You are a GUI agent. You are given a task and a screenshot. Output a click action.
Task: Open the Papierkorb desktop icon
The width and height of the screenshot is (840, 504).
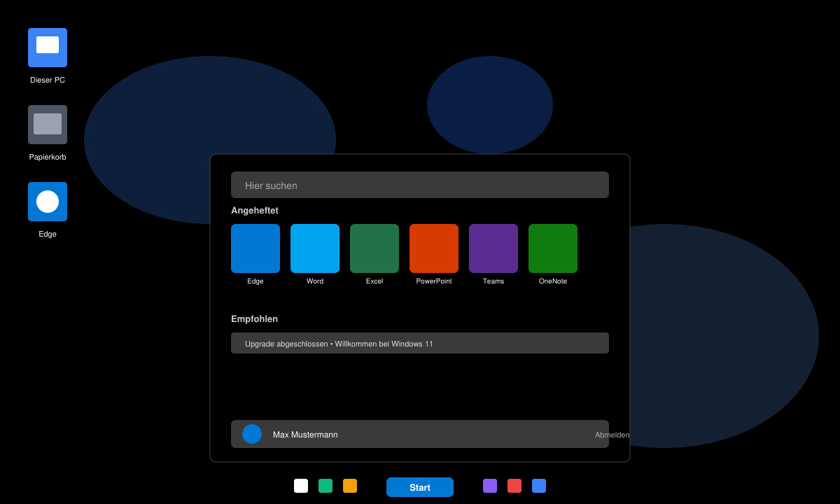(48, 125)
